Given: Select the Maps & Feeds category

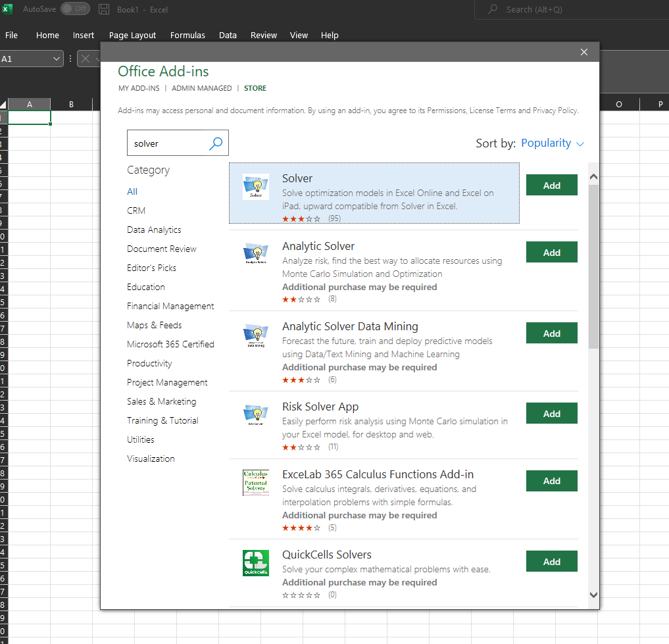Looking at the screenshot, I should 154,325.
